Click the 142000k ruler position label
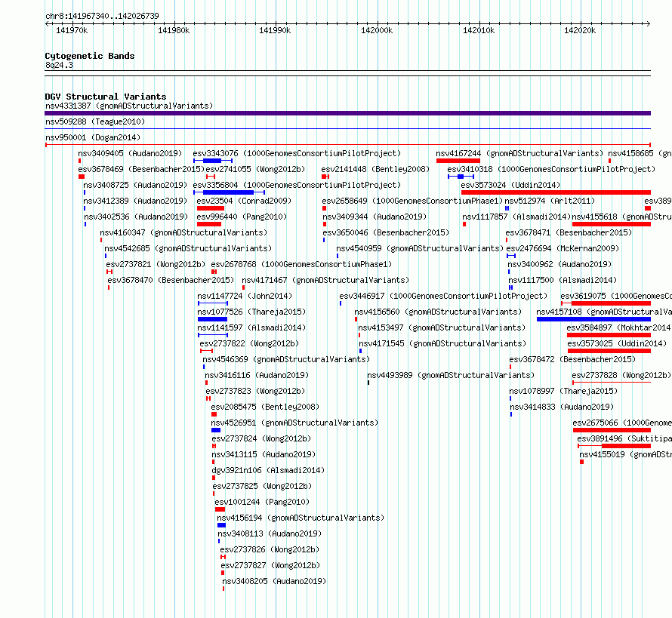 click(377, 30)
